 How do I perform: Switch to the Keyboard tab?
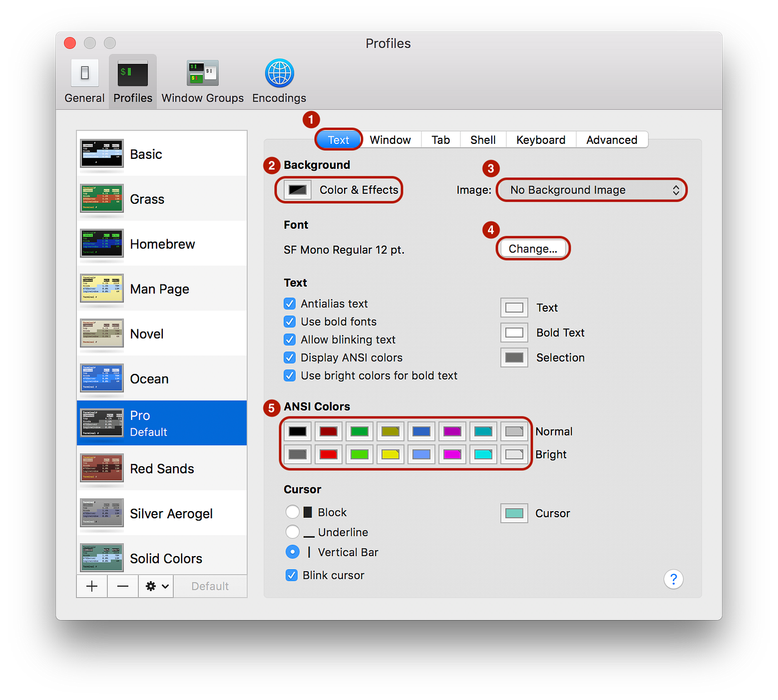(x=540, y=139)
